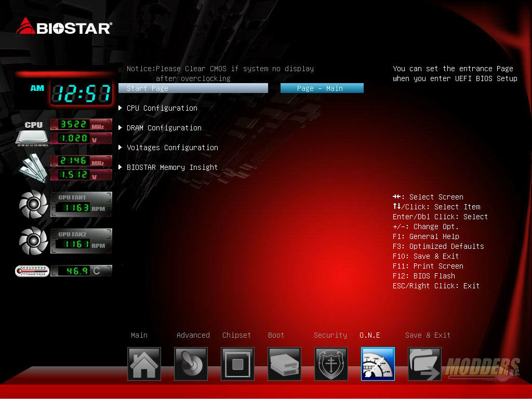Click the CPU frequency 3522 MHz readout
Viewport: 532px width, 399px height.
tap(81, 124)
